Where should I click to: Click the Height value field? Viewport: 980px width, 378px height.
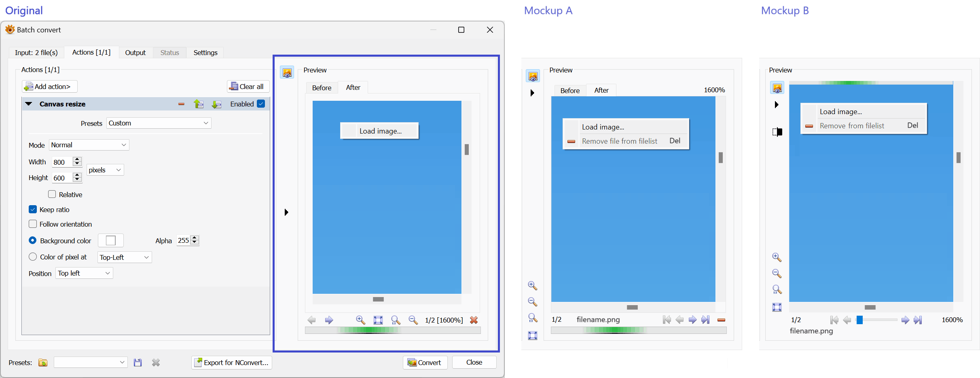pyautogui.click(x=62, y=178)
